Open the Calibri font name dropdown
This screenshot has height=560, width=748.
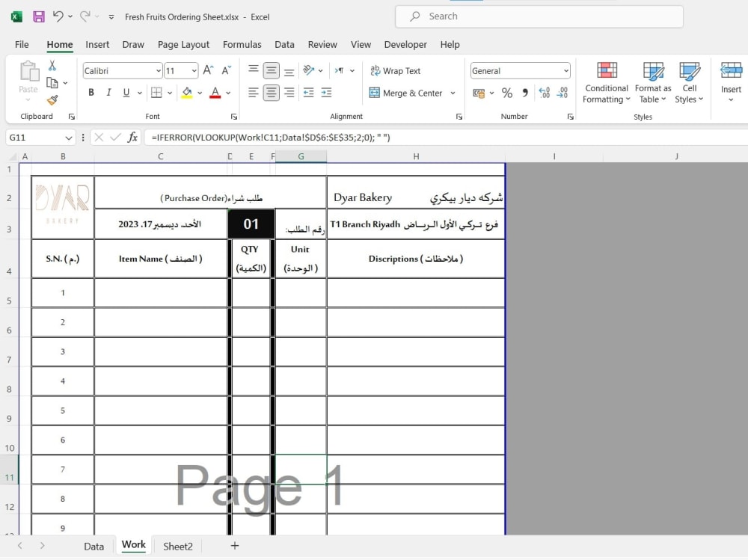point(159,70)
